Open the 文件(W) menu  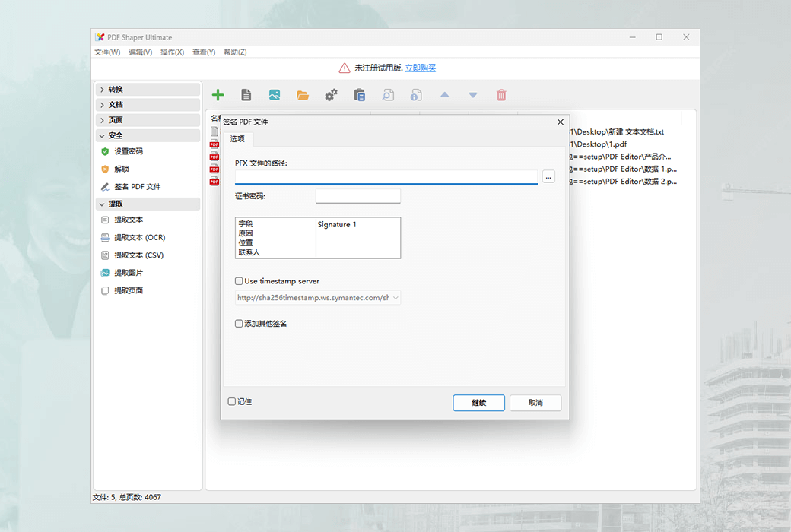(x=106, y=52)
